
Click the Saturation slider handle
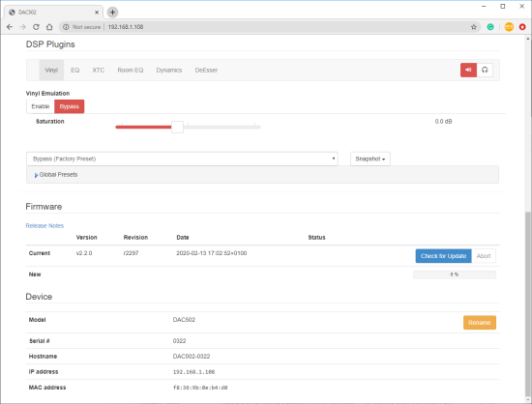177,128
